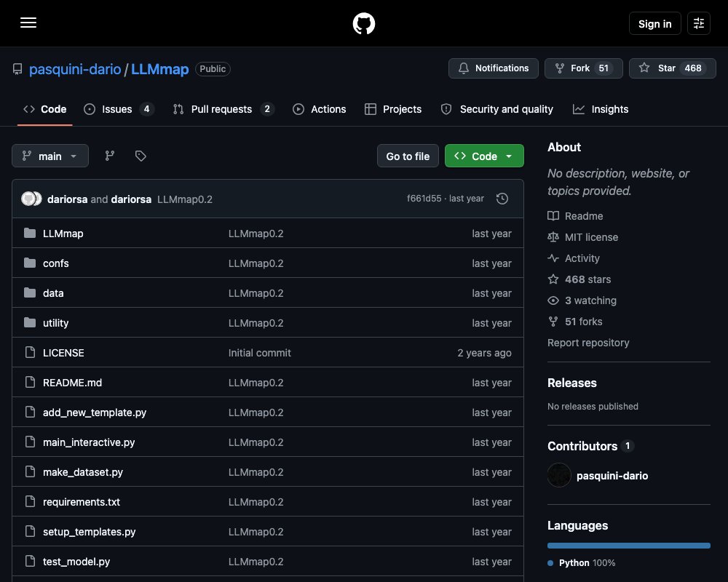This screenshot has width=728, height=582.
Task: Click the scales icon beside MIT license
Action: [x=553, y=237]
